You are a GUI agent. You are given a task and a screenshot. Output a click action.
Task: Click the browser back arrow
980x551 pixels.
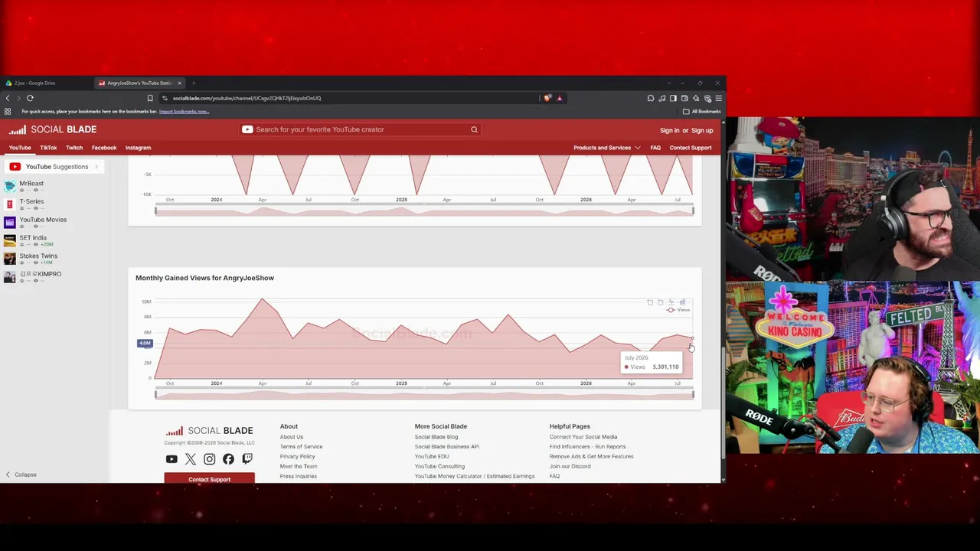tap(8, 98)
